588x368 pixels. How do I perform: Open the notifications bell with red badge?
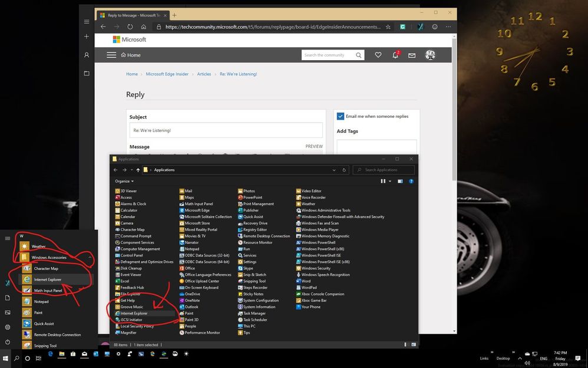395,55
